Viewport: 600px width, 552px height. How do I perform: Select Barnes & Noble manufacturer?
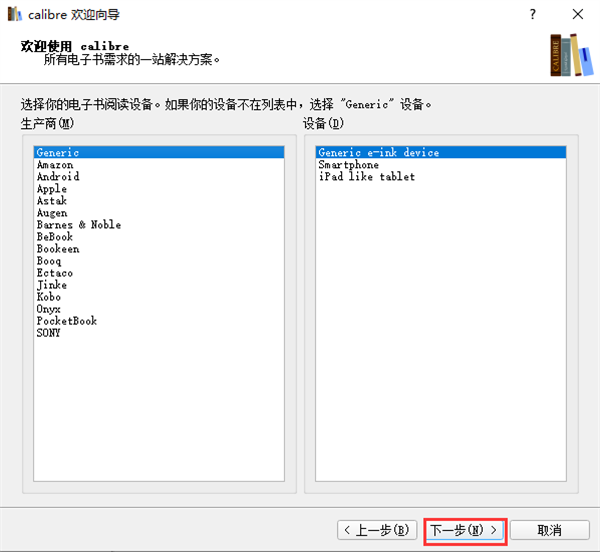tap(79, 225)
